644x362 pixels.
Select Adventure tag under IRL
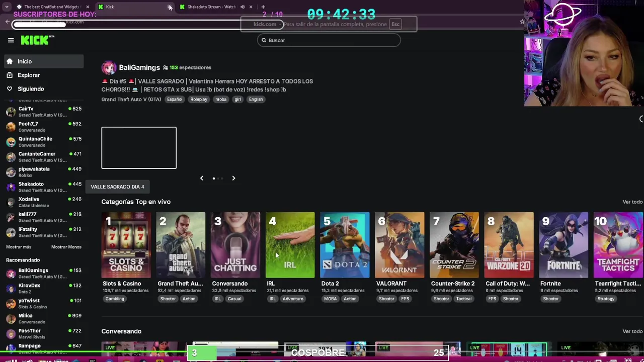[x=293, y=299]
